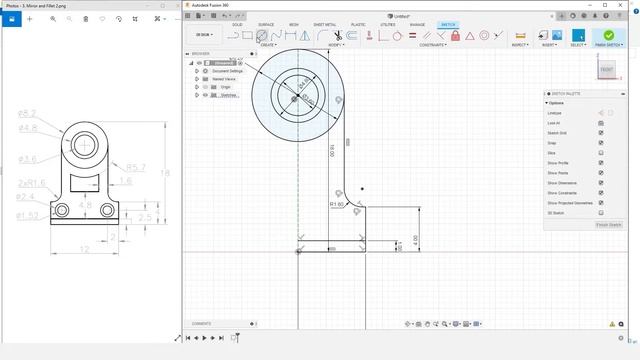
Task: Toggle the Show Dimensions checkbox
Action: coord(601,183)
